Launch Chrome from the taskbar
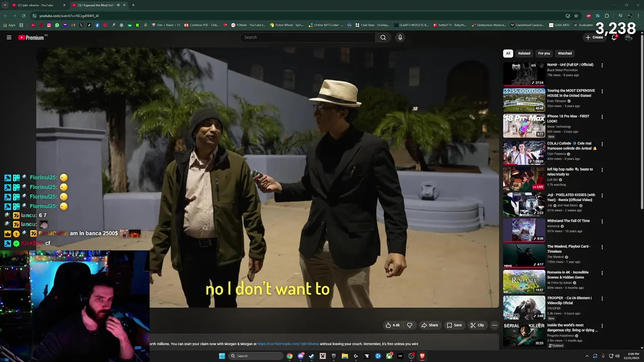 click(289, 356)
